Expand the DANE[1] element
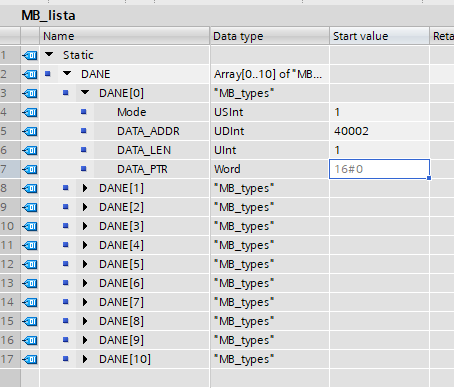This screenshot has height=388, width=454. pyautogui.click(x=85, y=188)
